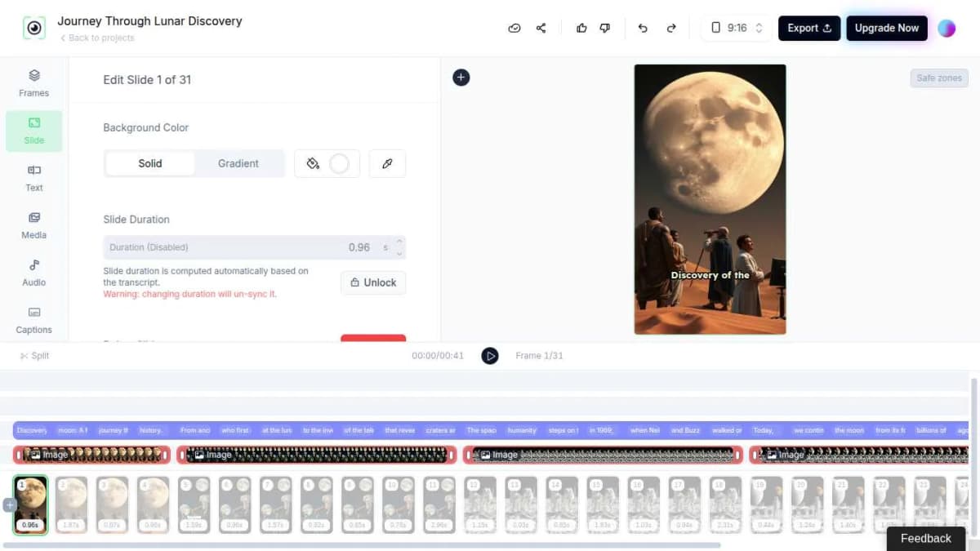Select slide 14 thumbnail in timeline
The width and height of the screenshot is (980, 551).
tap(562, 505)
